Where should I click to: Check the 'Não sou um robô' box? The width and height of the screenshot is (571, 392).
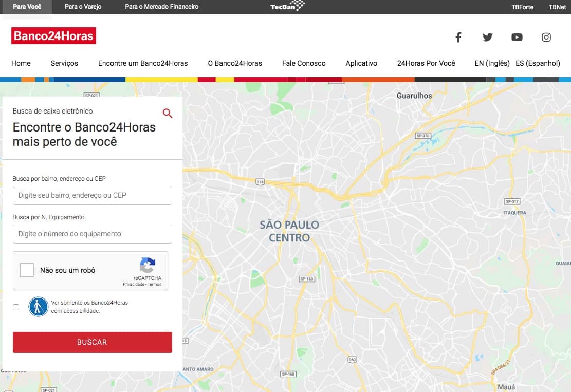(27, 270)
